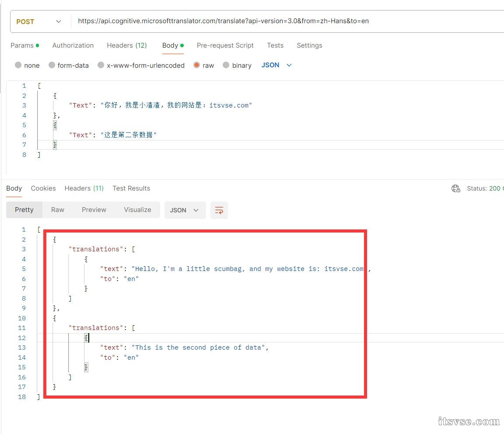Open the response Test Results tab
This screenshot has width=504, height=434.
(131, 188)
